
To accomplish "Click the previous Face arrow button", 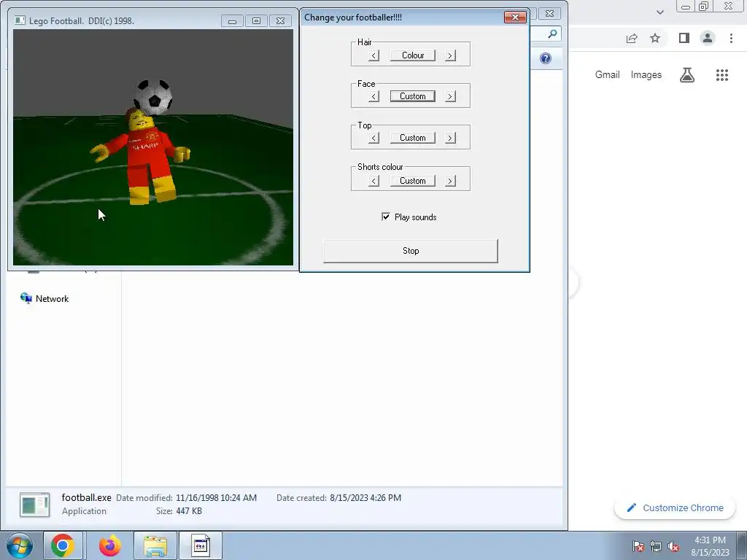I will (x=374, y=97).
